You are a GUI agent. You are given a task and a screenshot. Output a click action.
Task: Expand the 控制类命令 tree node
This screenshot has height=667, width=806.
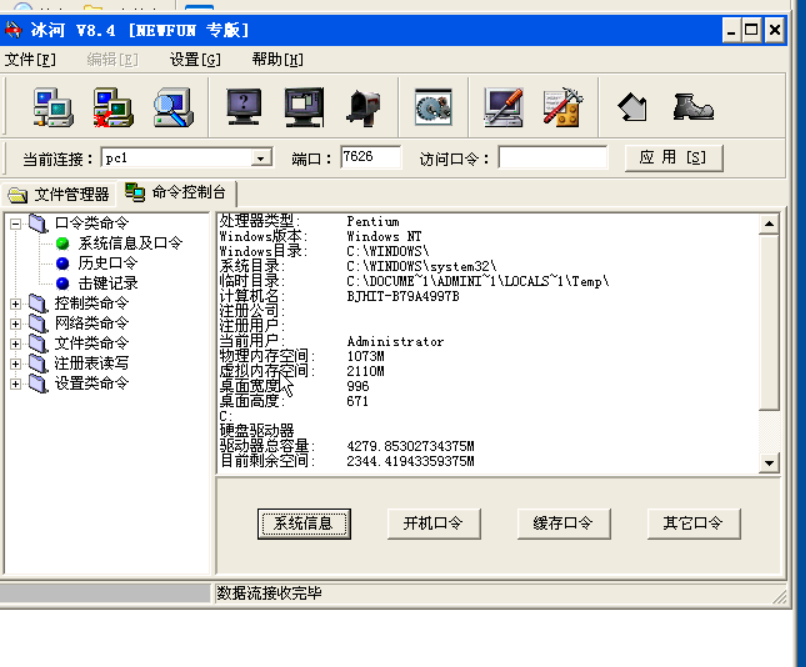click(15, 304)
